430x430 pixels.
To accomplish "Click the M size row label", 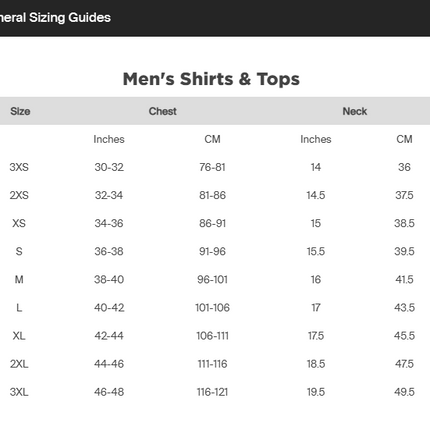I will [19, 279].
